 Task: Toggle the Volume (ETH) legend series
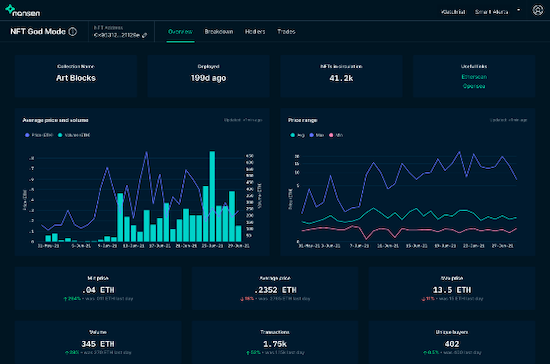(x=74, y=135)
